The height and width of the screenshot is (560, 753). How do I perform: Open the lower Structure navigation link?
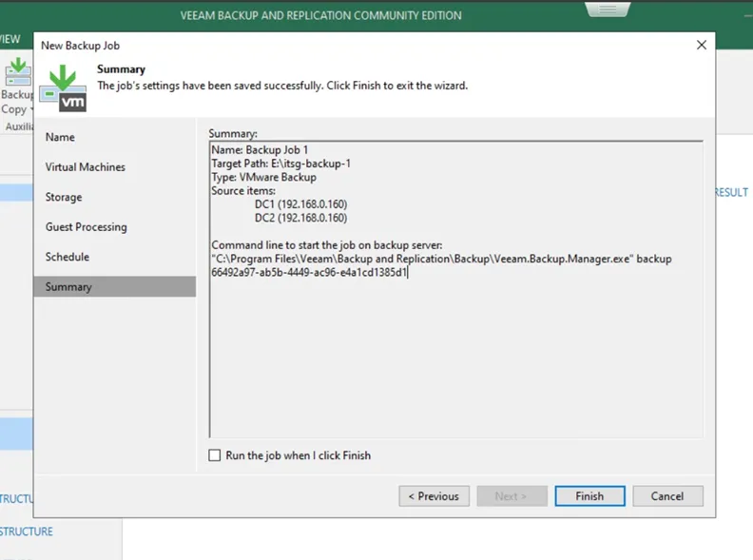pos(26,531)
